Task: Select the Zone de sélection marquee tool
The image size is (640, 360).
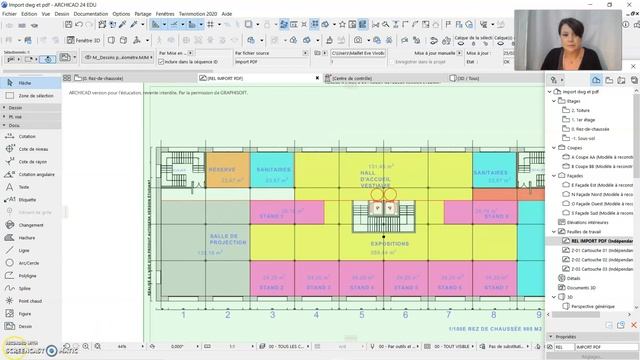Action: click(31, 96)
